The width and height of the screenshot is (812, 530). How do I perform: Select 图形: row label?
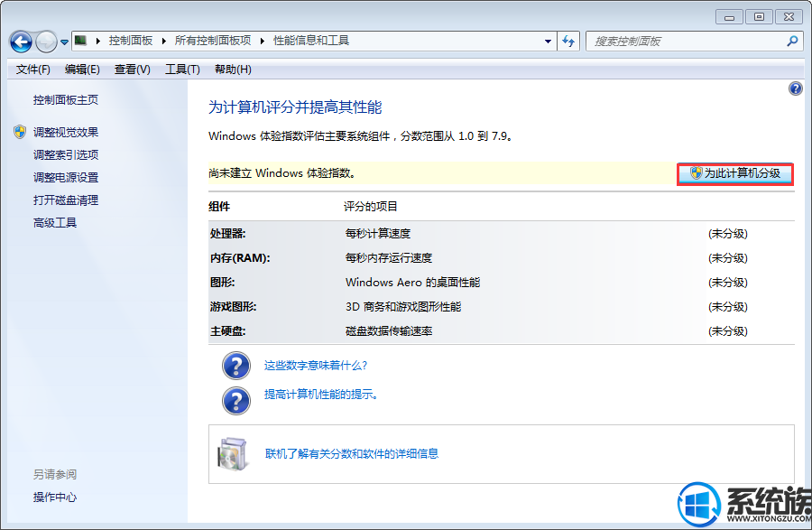pyautogui.click(x=222, y=283)
